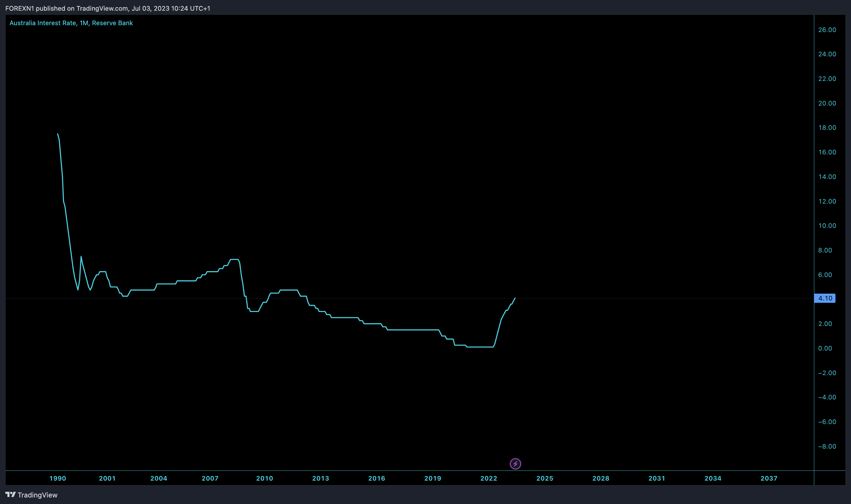Click the 2016 label on time axis
This screenshot has width=851, height=504.
377,478
